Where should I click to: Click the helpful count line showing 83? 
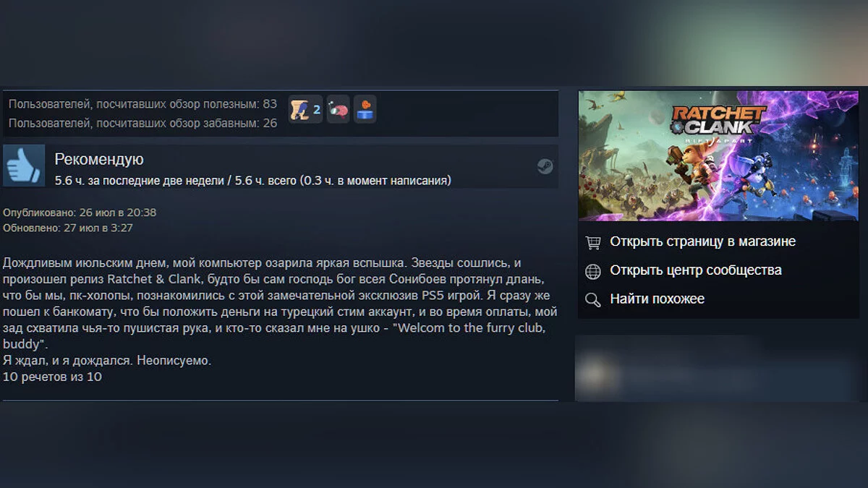coord(142,104)
